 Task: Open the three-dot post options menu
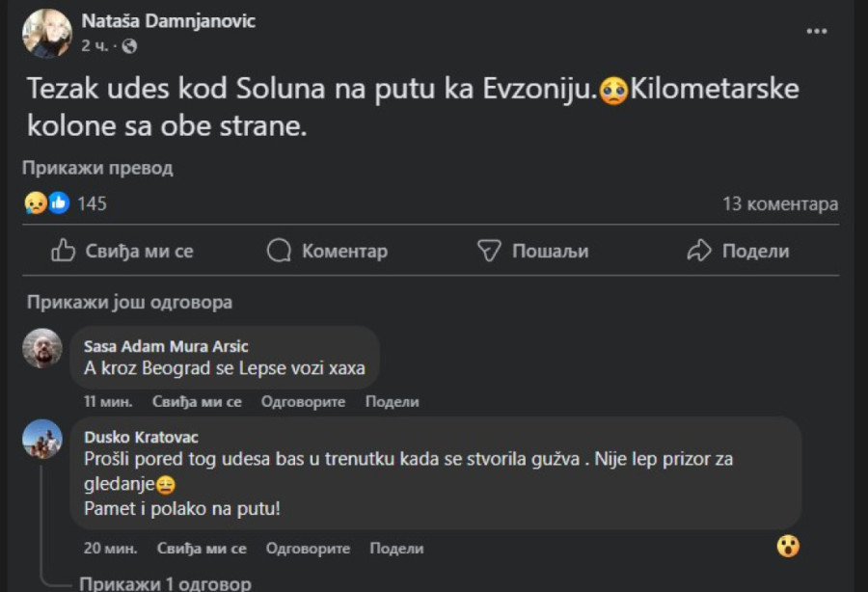tap(816, 31)
